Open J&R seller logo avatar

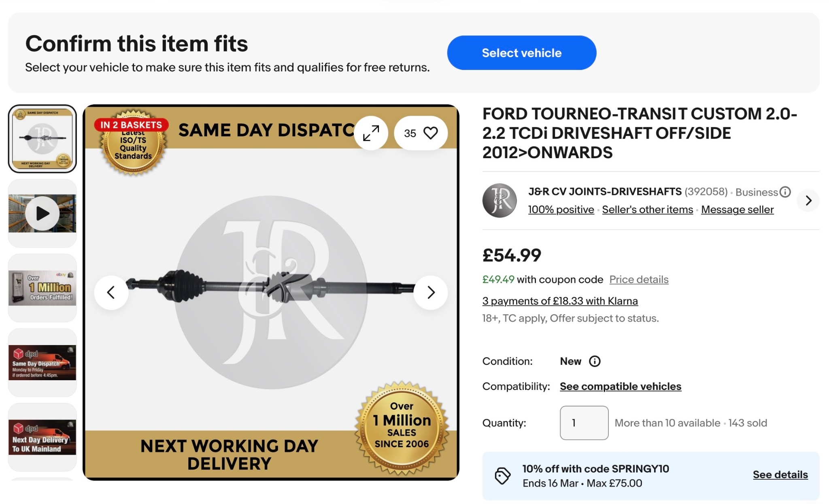pos(500,201)
